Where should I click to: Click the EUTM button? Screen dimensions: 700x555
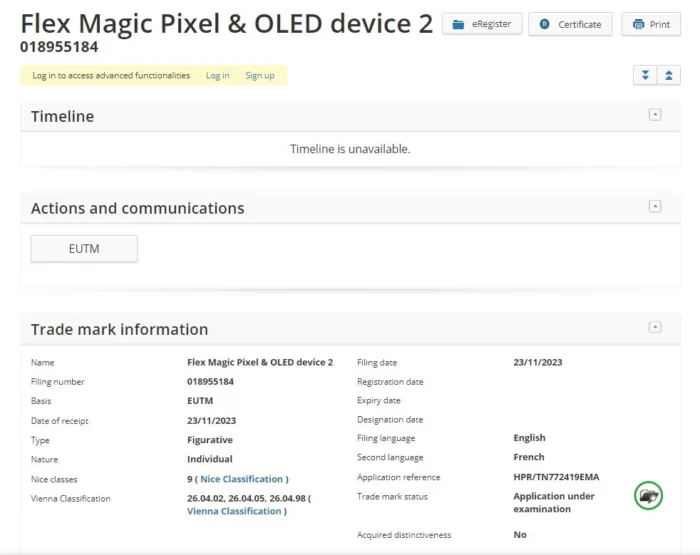[x=84, y=249]
